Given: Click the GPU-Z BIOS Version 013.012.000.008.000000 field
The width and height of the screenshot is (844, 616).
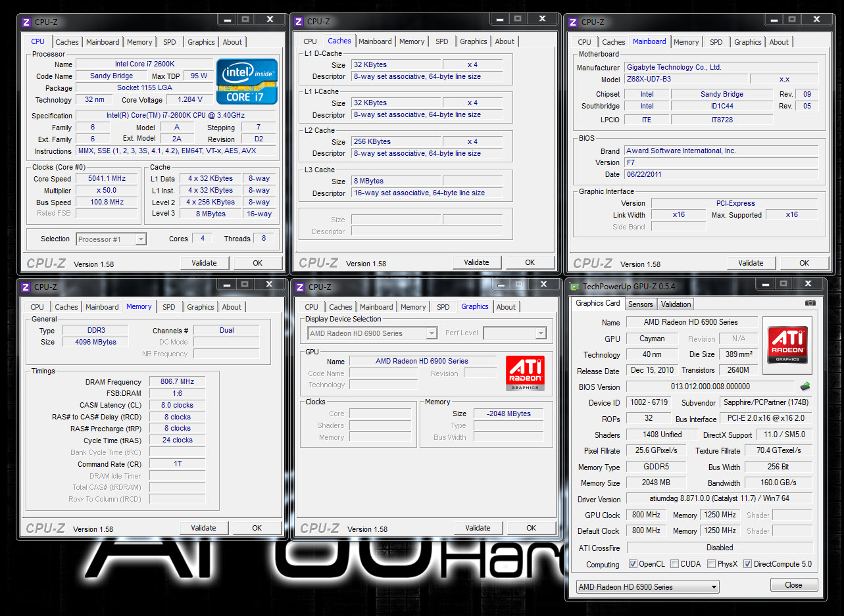Looking at the screenshot, I should point(710,387).
